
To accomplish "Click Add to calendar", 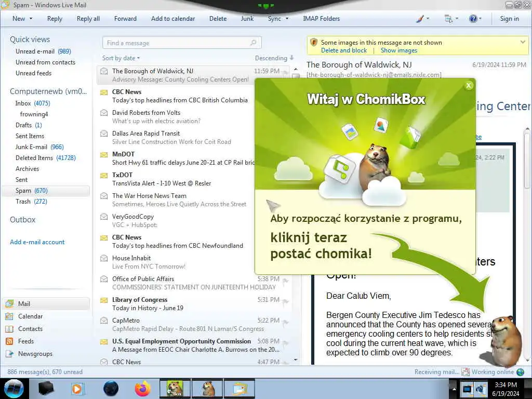I will coord(173,19).
